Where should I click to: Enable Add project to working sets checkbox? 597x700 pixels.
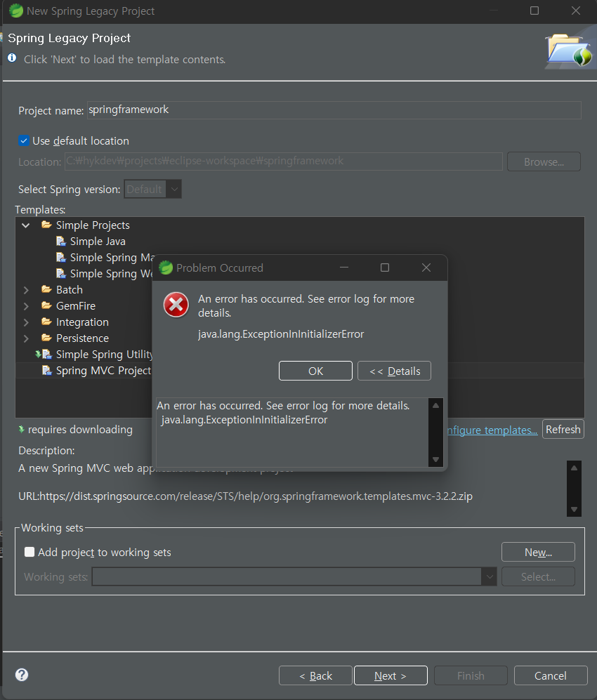[x=29, y=552]
